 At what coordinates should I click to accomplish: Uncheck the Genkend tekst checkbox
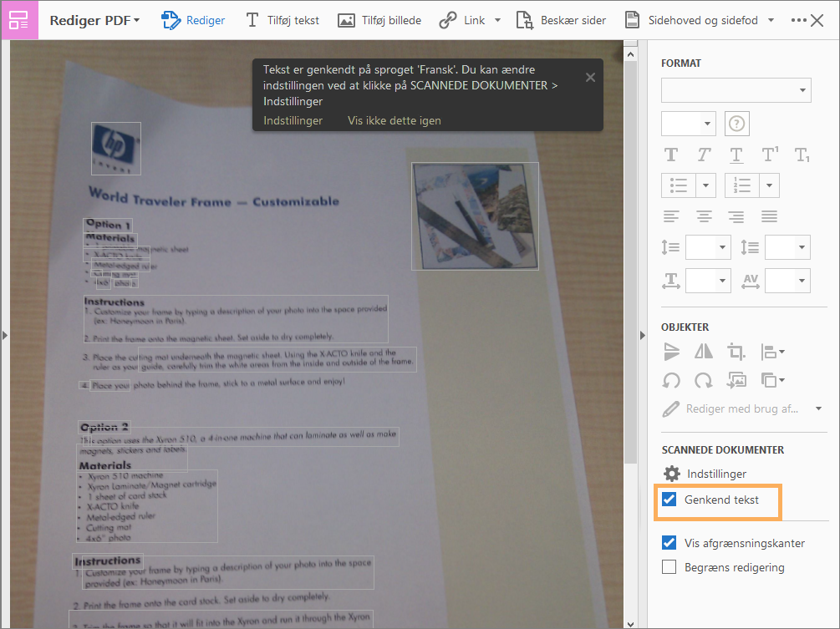669,500
